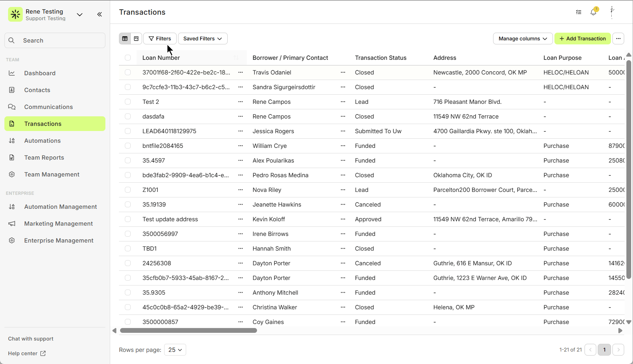Open more options ellipsis beside Add Transaction

click(618, 39)
